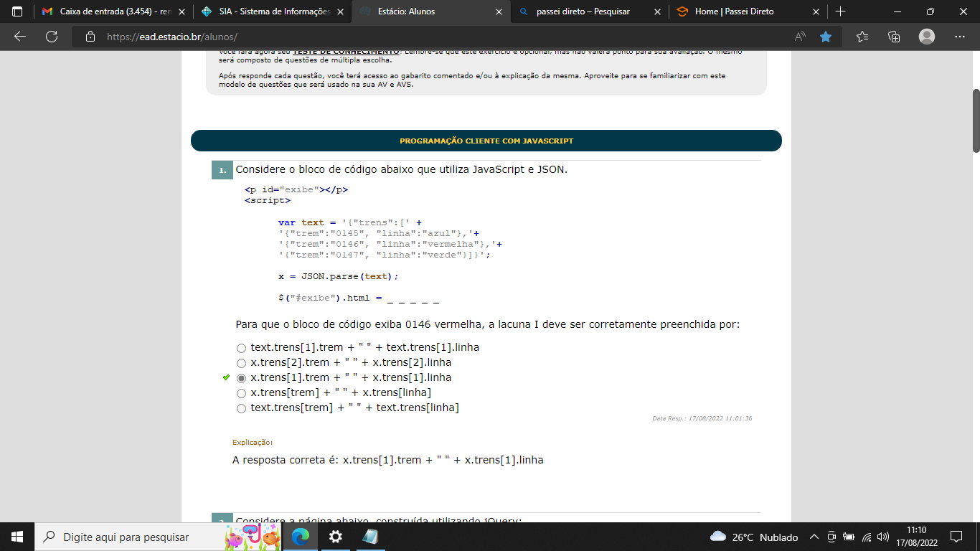The width and height of the screenshot is (980, 551).
Task: Close the SIA - Sistema de Informações tab
Action: [340, 11]
